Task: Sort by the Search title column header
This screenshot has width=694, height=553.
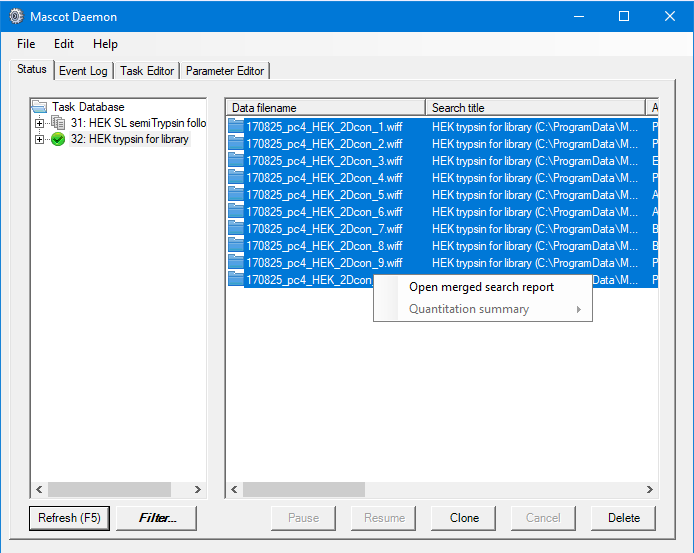Action: coord(536,108)
